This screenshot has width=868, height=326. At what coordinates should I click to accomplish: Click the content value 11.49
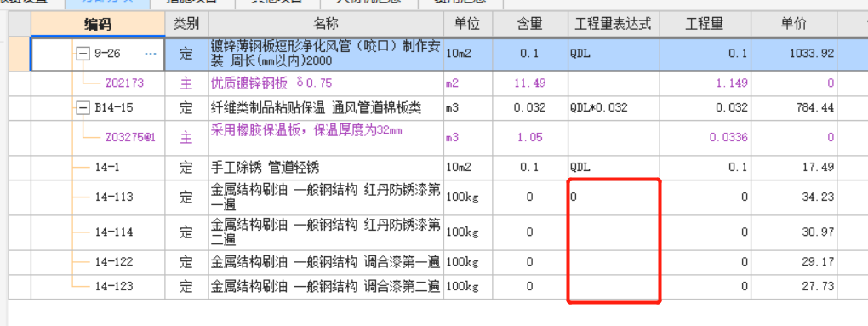coord(530,83)
